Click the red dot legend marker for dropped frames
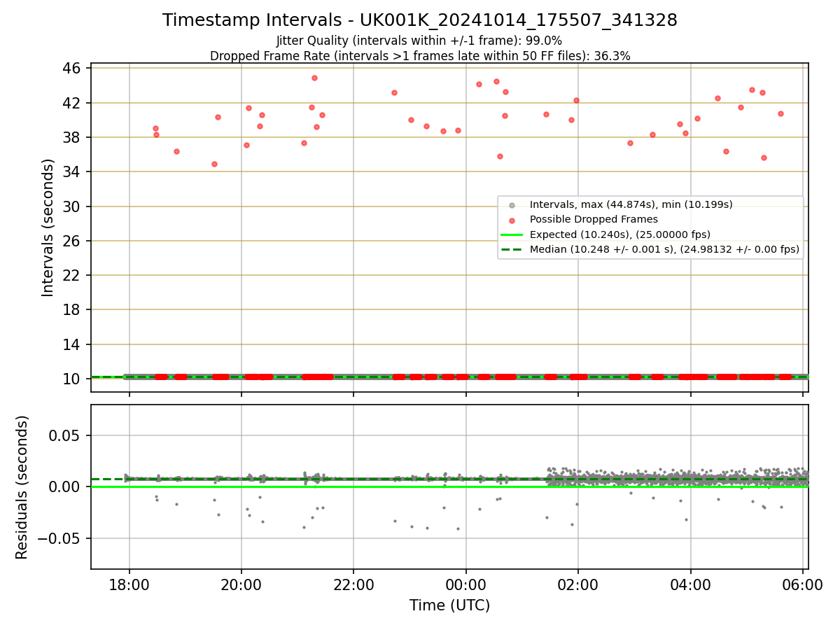Image resolution: width=840 pixels, height=630 pixels. 512,220
